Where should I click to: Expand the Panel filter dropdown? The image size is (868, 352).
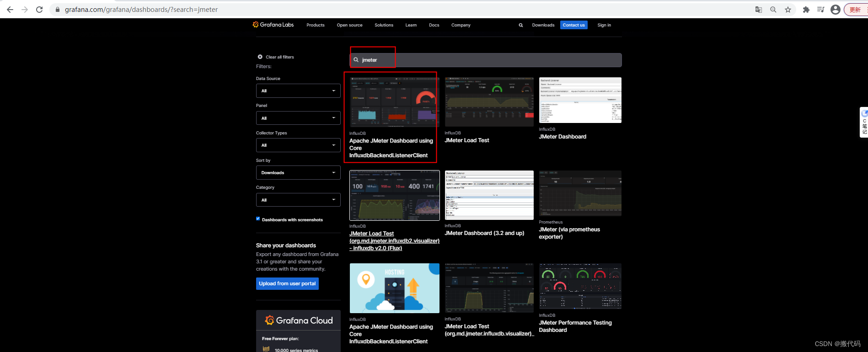coord(298,118)
